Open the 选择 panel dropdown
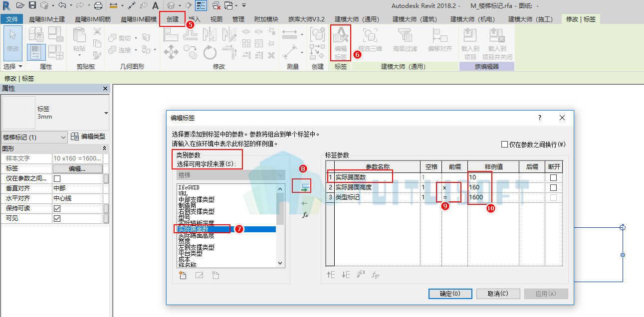The image size is (644, 317). point(13,66)
